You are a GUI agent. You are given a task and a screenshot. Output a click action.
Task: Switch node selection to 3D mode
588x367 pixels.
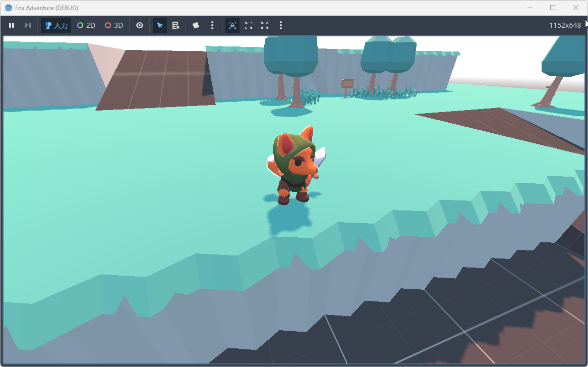[113, 25]
